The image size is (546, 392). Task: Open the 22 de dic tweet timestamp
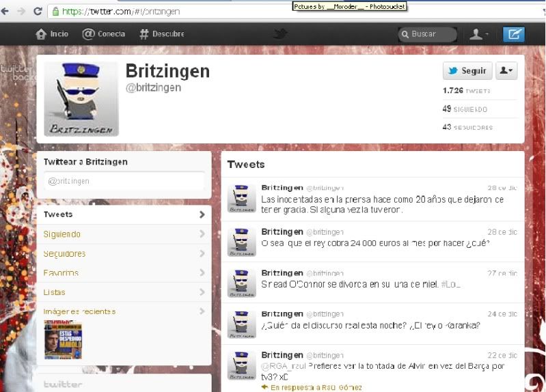click(x=502, y=355)
